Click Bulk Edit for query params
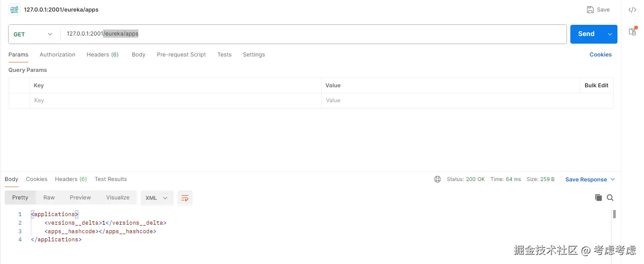Image resolution: width=644 pixels, height=264 pixels. [x=596, y=85]
